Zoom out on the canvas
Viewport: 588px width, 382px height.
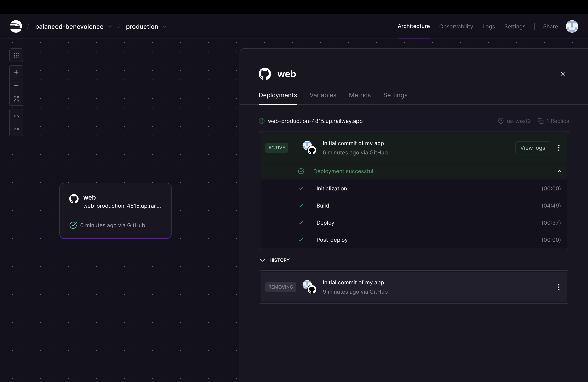16,86
